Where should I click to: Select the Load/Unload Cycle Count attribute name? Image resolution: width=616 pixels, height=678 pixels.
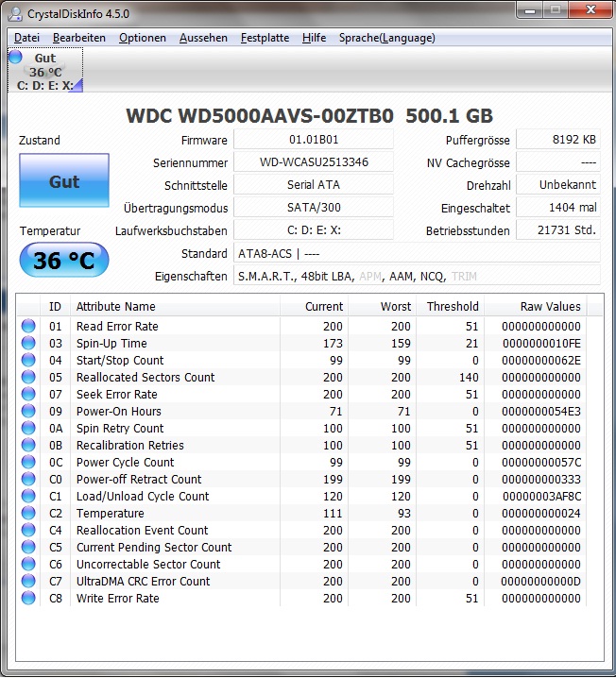click(143, 497)
